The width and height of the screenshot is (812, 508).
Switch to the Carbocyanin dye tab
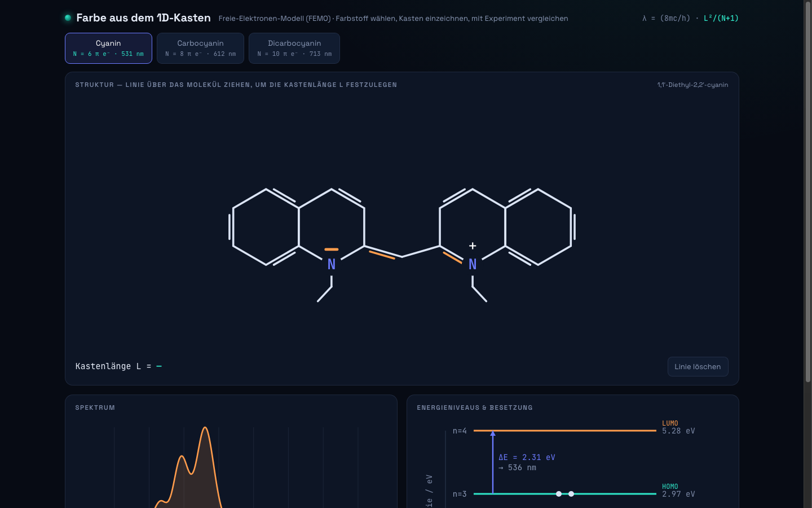200,48
